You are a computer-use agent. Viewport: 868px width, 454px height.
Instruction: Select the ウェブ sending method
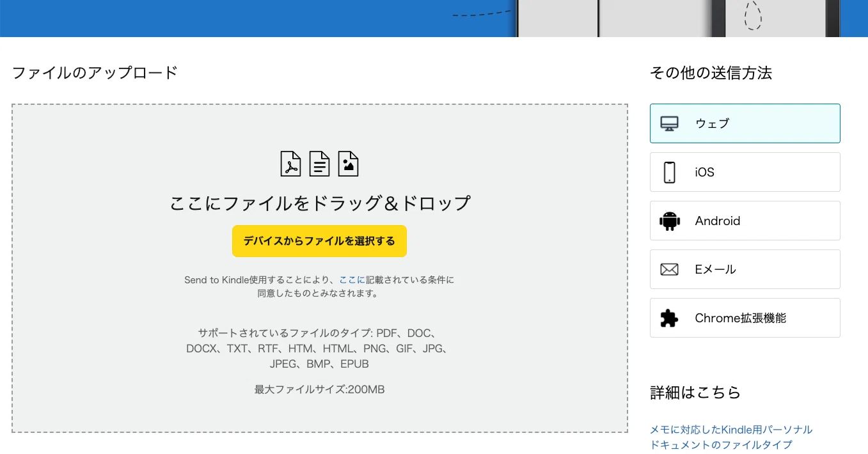745,123
